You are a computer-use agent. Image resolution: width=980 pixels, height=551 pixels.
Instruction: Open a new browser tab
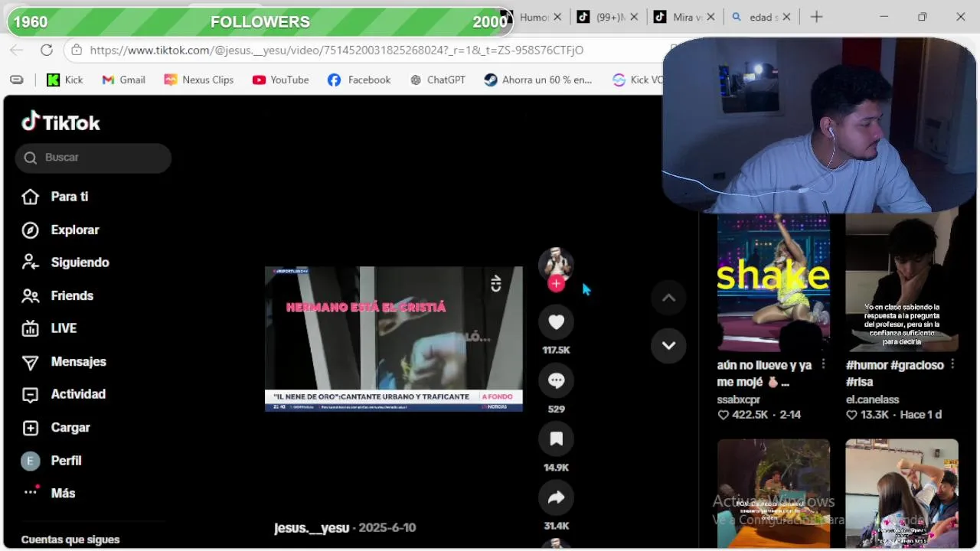(817, 17)
